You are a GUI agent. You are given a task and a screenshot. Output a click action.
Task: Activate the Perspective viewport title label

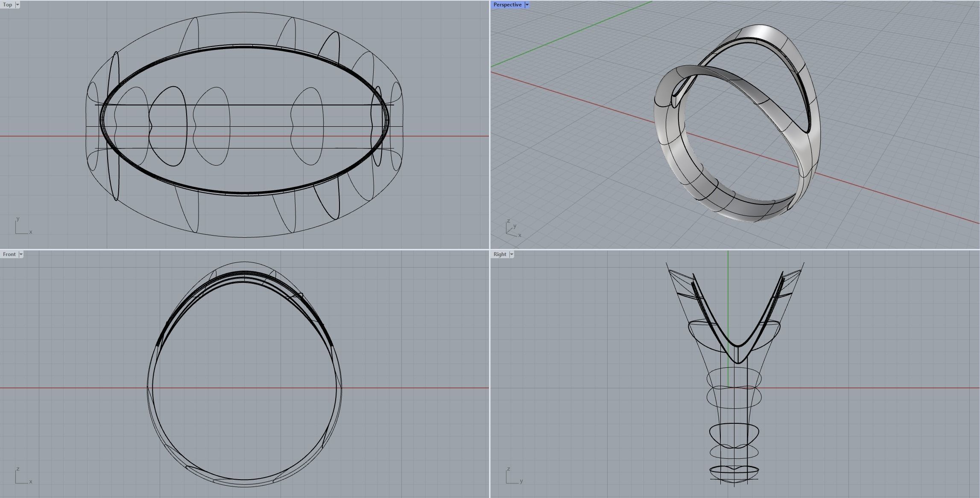click(x=507, y=5)
